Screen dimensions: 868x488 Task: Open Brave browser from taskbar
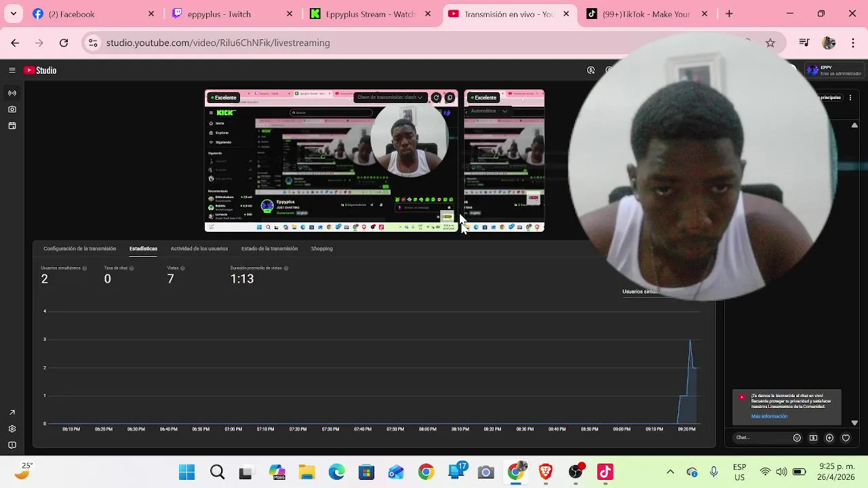[x=545, y=472]
